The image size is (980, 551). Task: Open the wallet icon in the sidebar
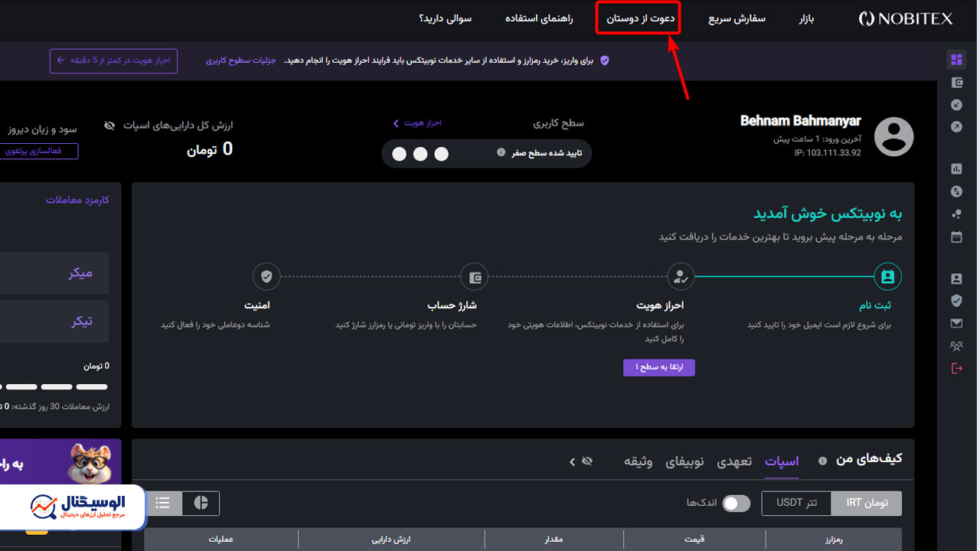(956, 83)
